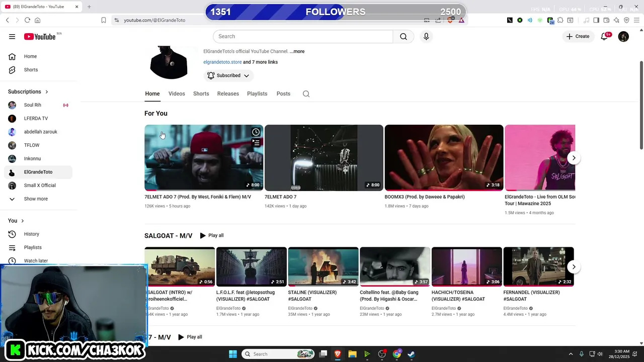
Task: Open the Brave Shields lion icon
Action: [x=451, y=20]
